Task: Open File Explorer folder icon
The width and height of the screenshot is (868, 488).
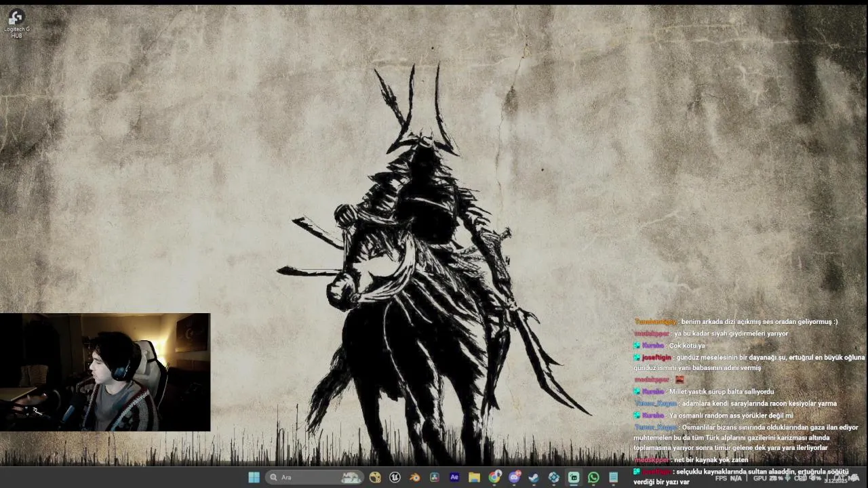Action: (x=474, y=477)
